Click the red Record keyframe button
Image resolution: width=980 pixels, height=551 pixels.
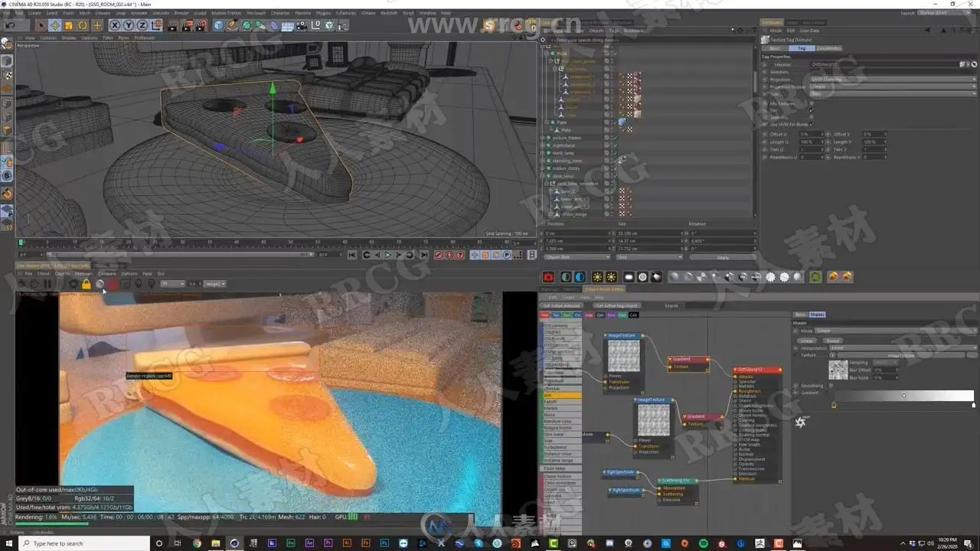click(x=438, y=255)
